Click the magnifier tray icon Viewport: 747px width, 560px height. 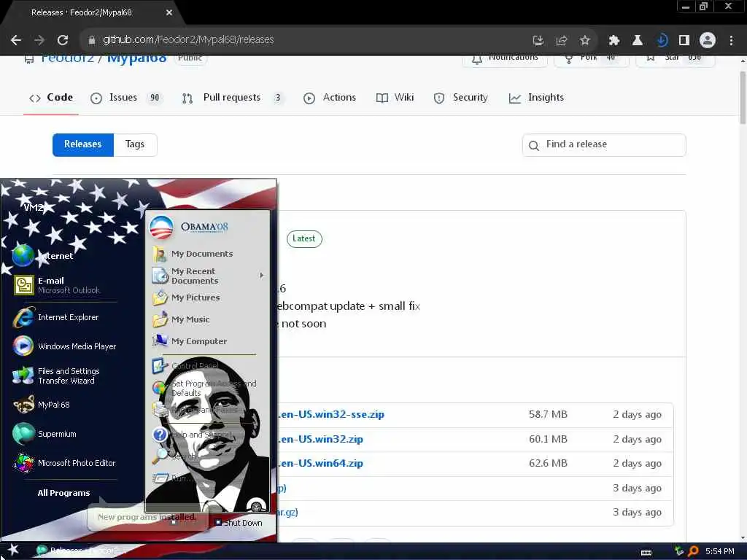(x=693, y=551)
